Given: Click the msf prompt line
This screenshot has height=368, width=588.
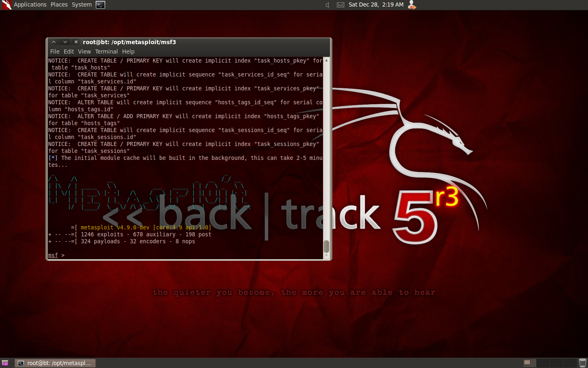Looking at the screenshot, I should (x=56, y=255).
